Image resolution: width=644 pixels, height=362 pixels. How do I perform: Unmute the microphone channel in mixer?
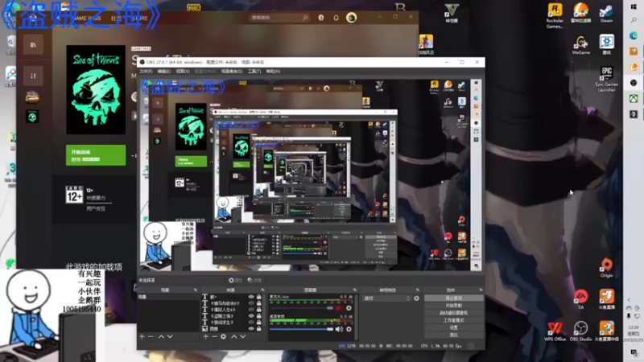tap(339, 308)
